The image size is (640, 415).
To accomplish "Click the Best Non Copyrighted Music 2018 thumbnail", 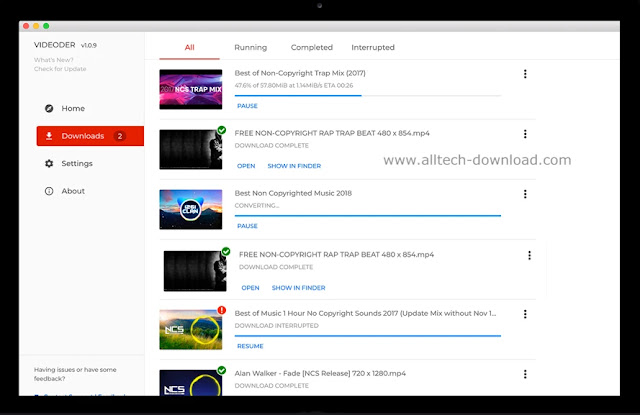I will coord(191,209).
